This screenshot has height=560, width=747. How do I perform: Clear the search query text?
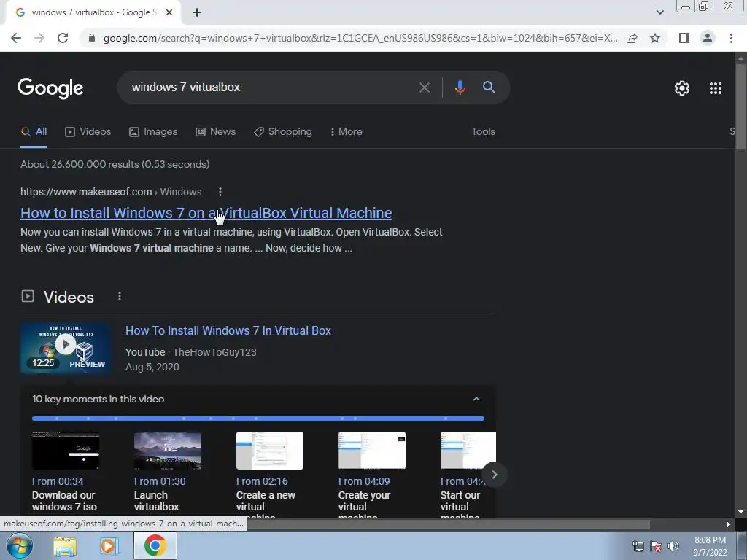click(424, 87)
